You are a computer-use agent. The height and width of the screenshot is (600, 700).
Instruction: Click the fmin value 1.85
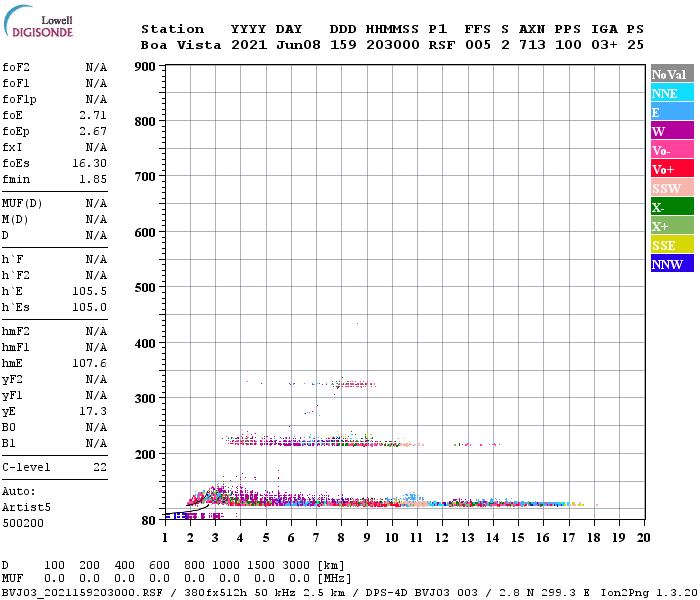click(x=93, y=179)
